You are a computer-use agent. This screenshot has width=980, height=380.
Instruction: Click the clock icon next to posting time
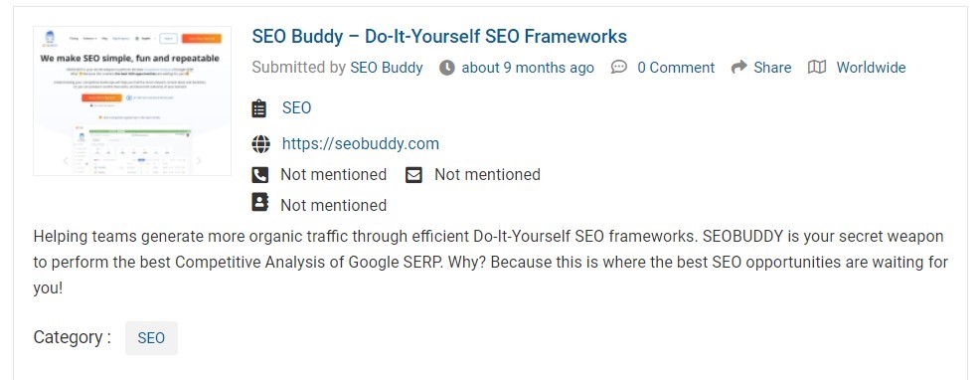pos(447,68)
